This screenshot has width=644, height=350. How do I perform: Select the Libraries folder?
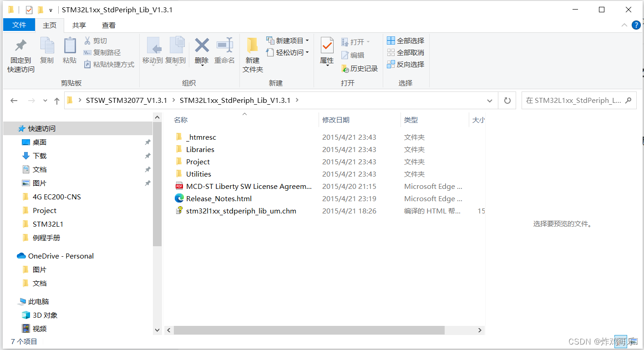[200, 149]
